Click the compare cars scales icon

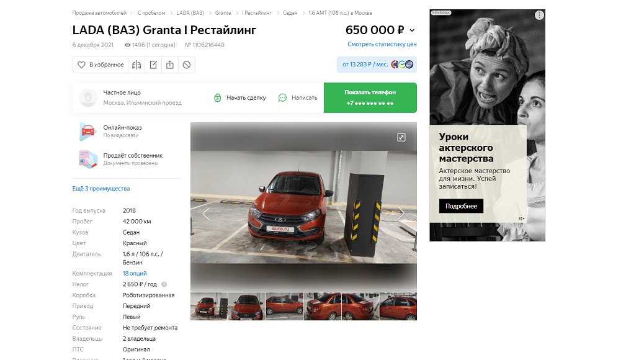pos(136,65)
